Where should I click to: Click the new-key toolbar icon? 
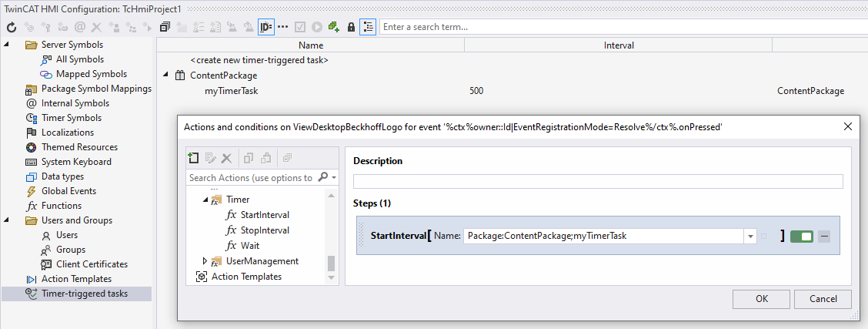[x=46, y=27]
